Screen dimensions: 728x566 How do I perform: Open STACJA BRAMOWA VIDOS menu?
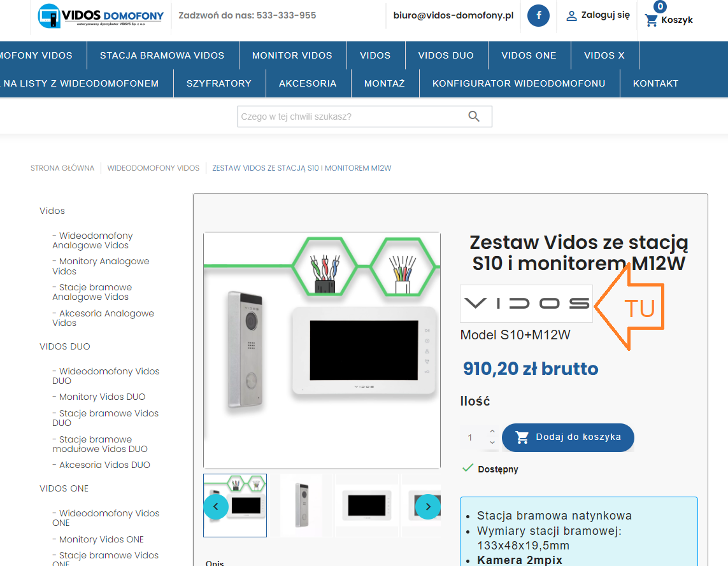tap(162, 55)
